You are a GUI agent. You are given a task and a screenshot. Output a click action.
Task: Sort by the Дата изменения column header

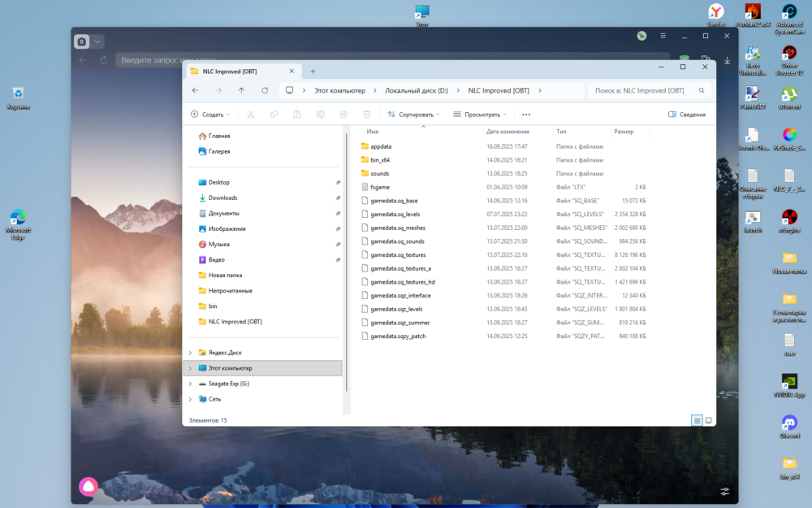click(508, 131)
